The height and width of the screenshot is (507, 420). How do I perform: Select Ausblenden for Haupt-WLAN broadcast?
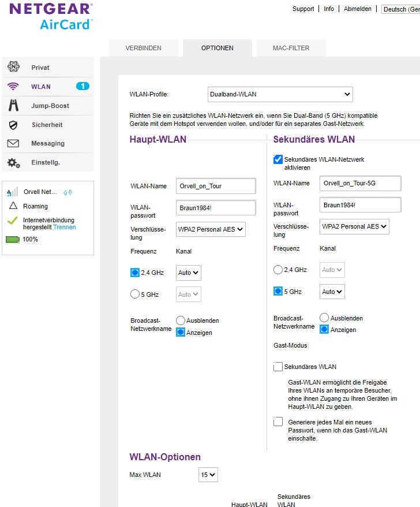(x=181, y=320)
